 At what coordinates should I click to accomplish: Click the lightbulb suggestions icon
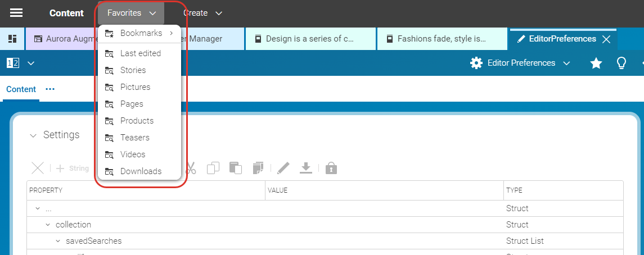622,63
